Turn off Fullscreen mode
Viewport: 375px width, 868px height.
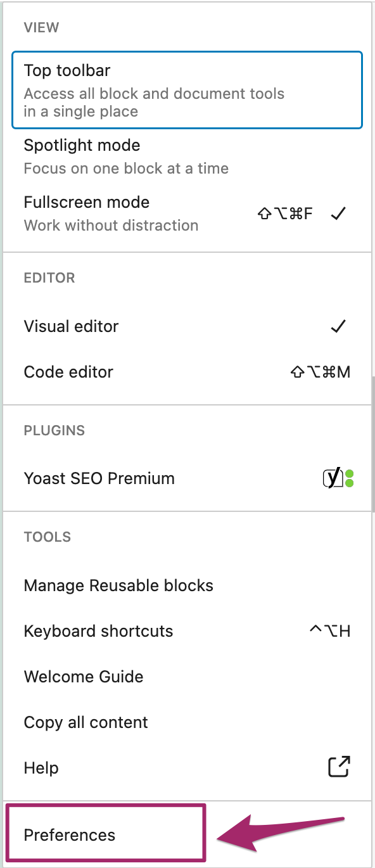[187, 214]
